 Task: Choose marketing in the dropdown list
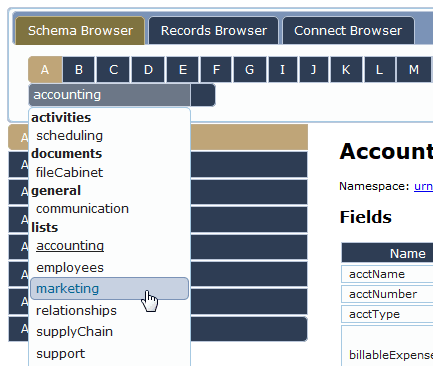coord(109,289)
